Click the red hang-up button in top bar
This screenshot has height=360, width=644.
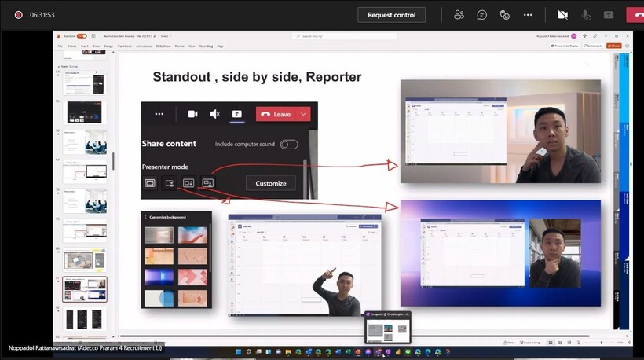[x=636, y=15]
